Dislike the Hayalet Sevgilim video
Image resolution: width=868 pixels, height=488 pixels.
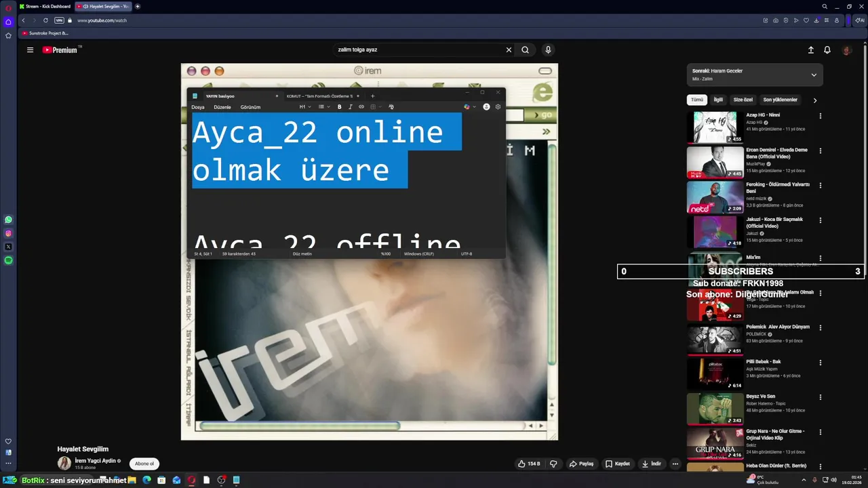553,464
